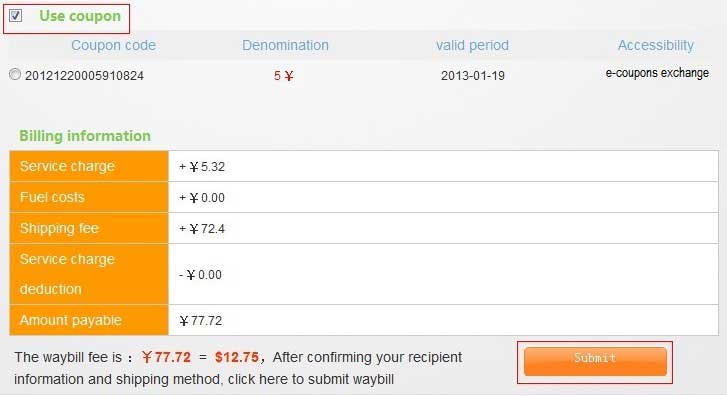Image resolution: width=727 pixels, height=396 pixels.
Task: Click the Coupon code column header
Action: click(113, 45)
